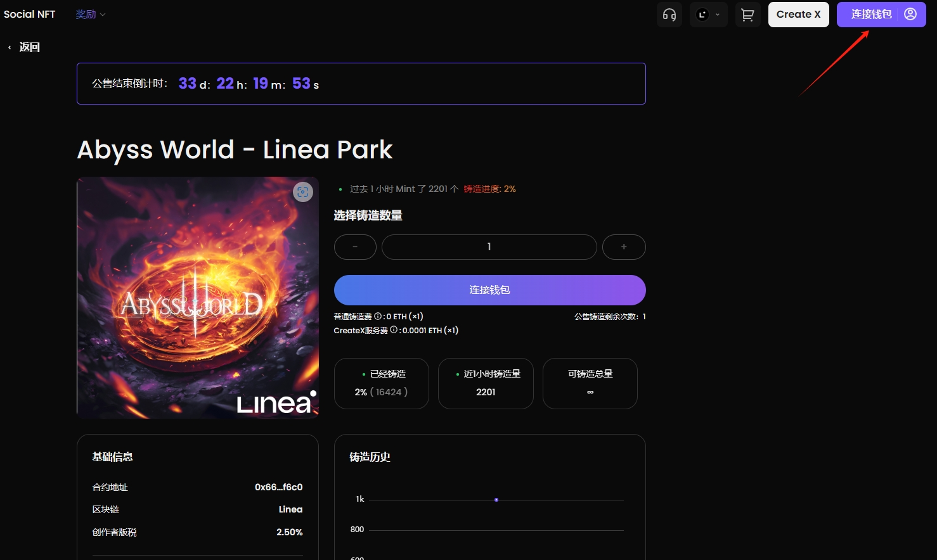Click the mint quantity input field
Image resolution: width=937 pixels, height=560 pixels.
(x=489, y=247)
